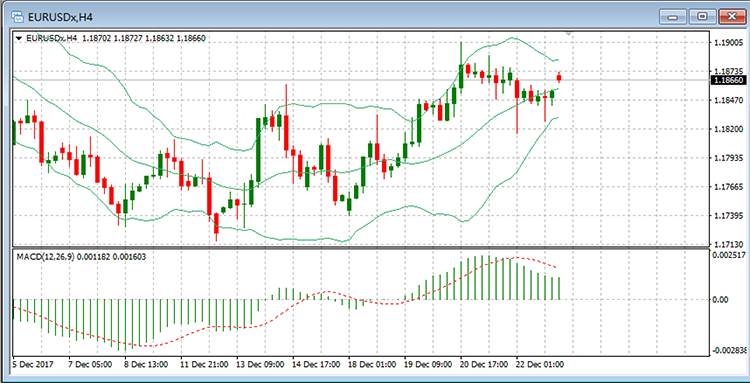
Task: Click the 0.00 MACD zero level label
Action: coord(720,300)
